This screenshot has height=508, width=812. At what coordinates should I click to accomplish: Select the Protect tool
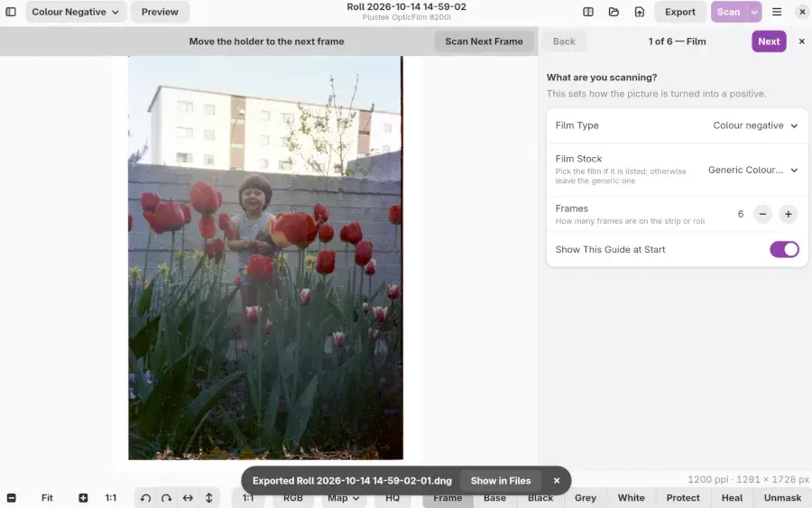[683, 498]
